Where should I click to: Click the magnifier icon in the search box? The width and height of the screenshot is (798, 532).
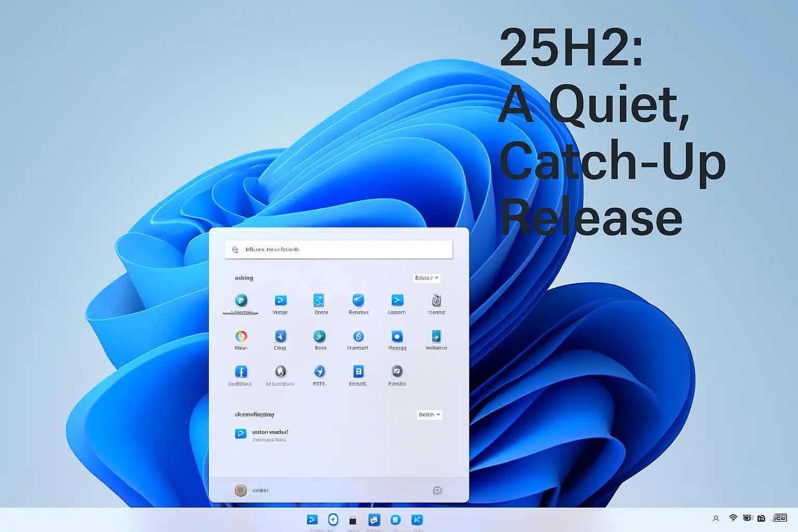coord(235,249)
